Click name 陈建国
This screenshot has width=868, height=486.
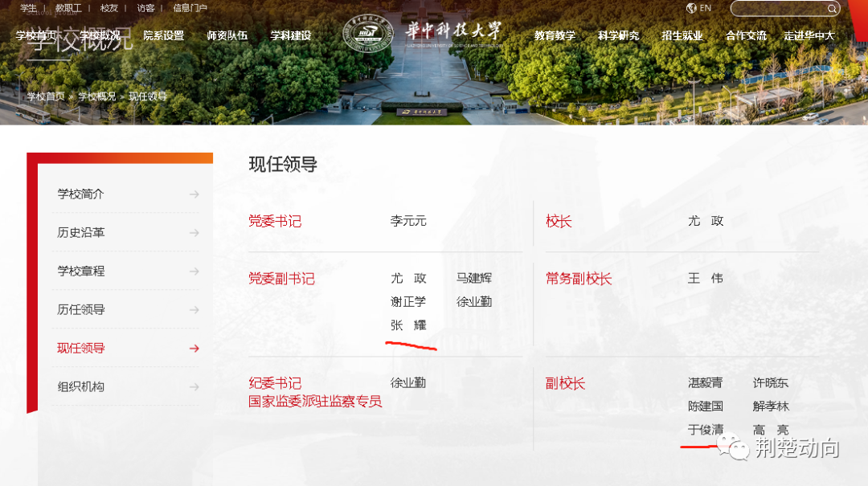coord(706,406)
